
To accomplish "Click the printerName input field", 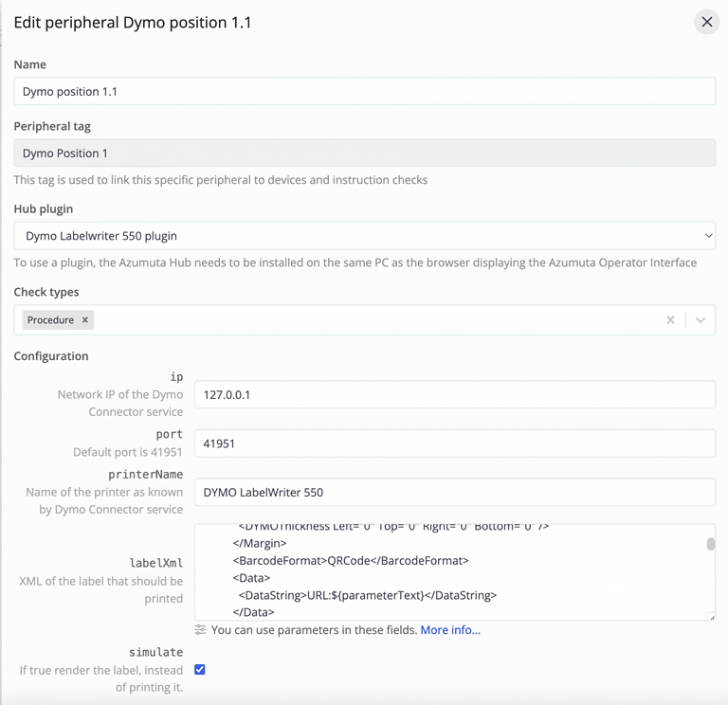I will [x=455, y=492].
